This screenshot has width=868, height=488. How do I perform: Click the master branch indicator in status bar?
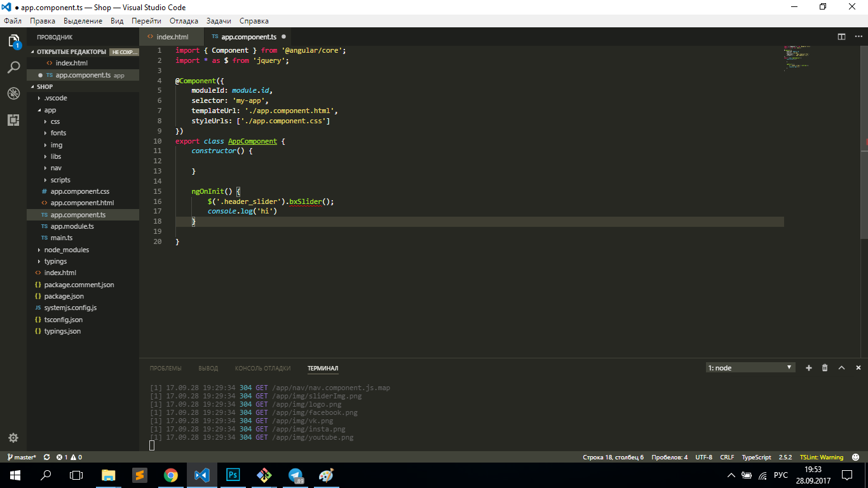click(x=22, y=457)
